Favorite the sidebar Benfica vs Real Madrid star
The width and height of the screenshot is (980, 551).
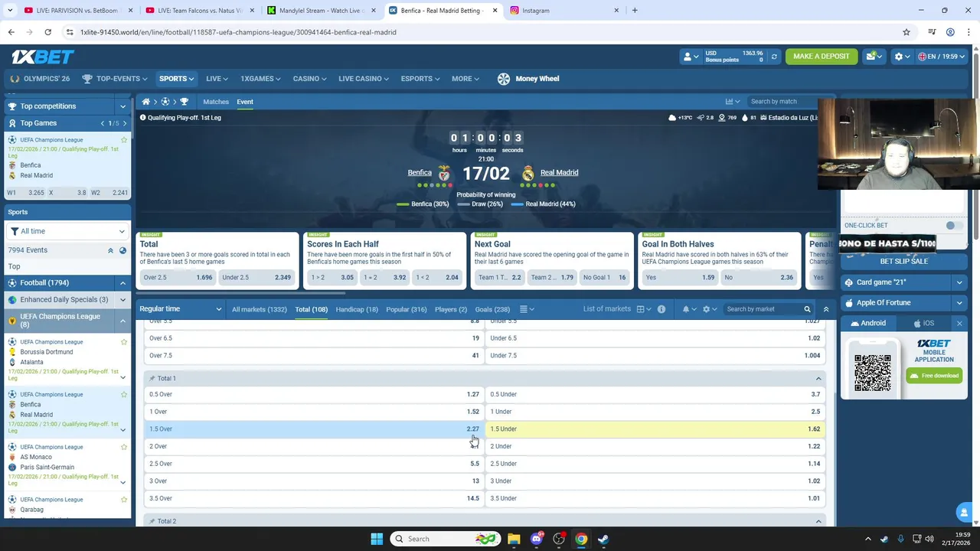coord(124,395)
